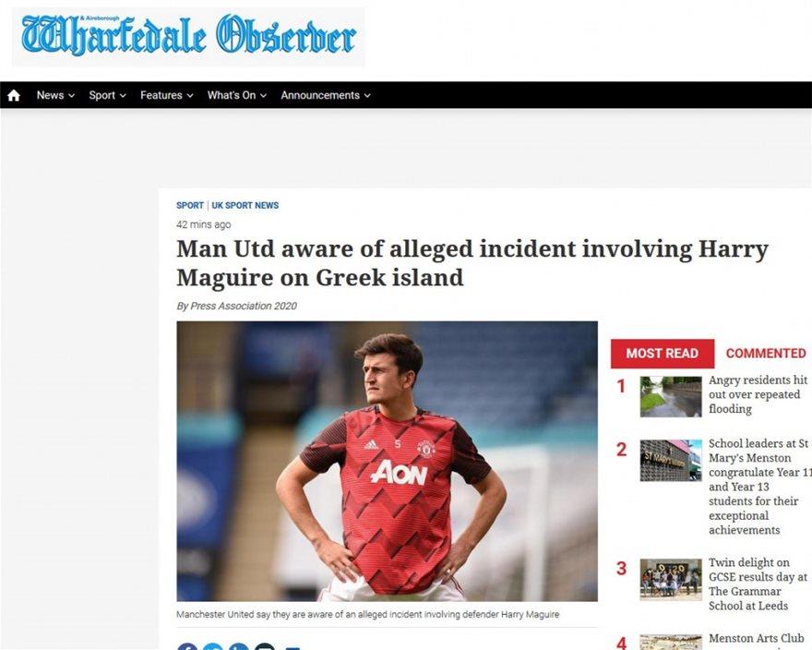Image resolution: width=812 pixels, height=650 pixels.
Task: Share article via Twitter icon
Action: pyautogui.click(x=213, y=646)
